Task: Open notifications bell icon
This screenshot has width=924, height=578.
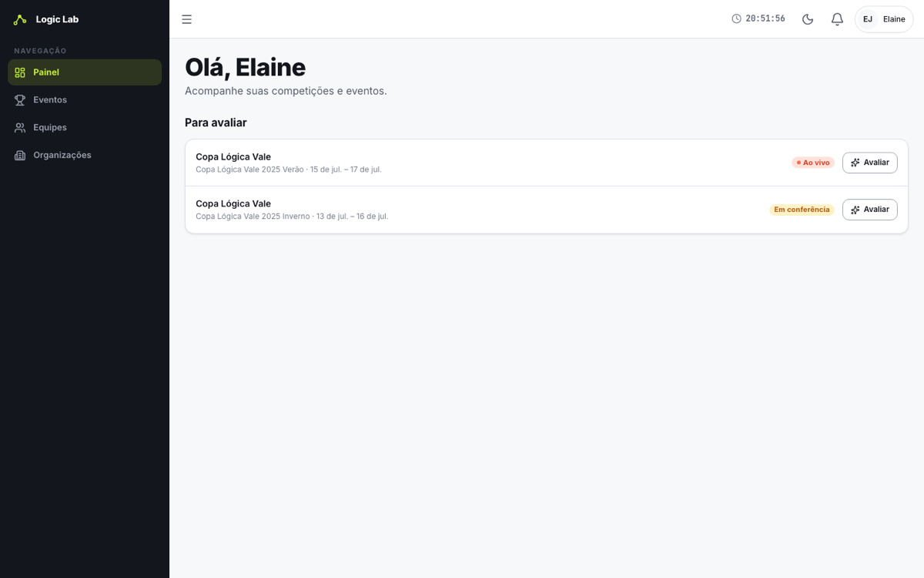Action: tap(837, 19)
